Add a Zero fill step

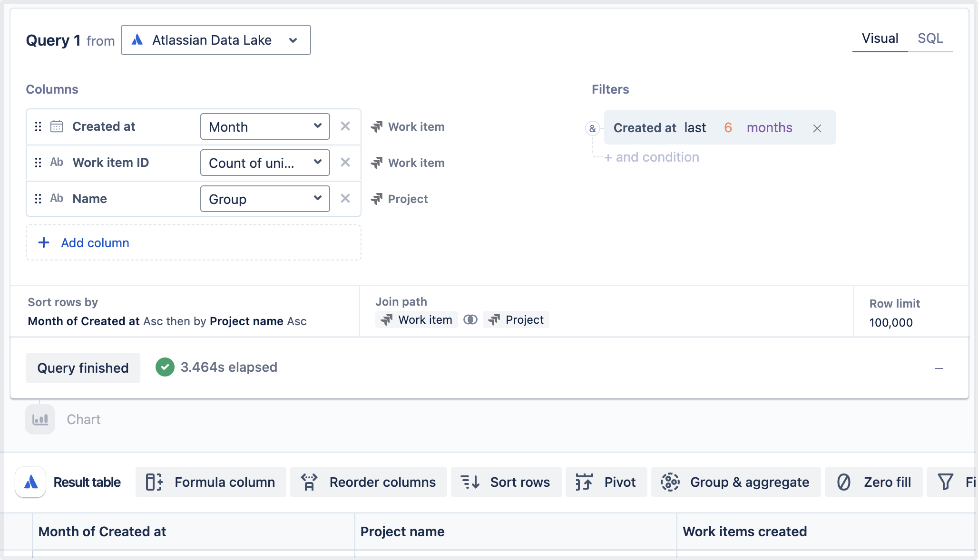click(874, 482)
